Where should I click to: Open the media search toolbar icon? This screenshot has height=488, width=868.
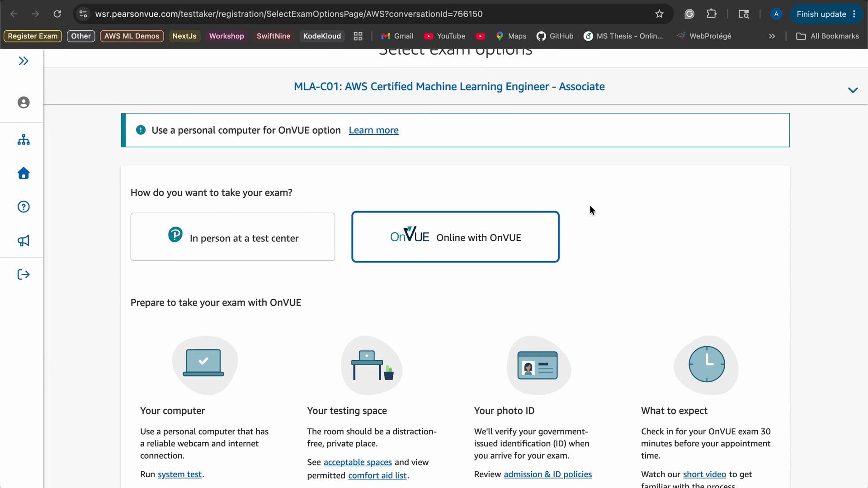click(744, 14)
